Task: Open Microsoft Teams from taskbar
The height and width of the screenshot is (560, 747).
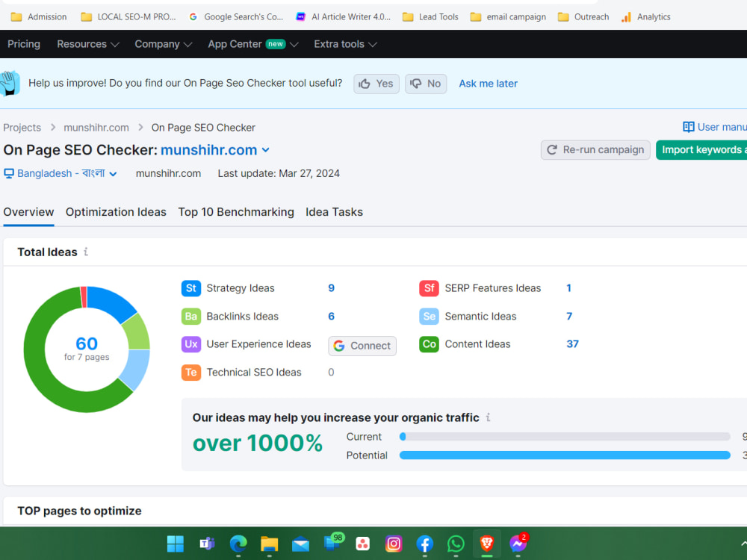Action: tap(207, 544)
